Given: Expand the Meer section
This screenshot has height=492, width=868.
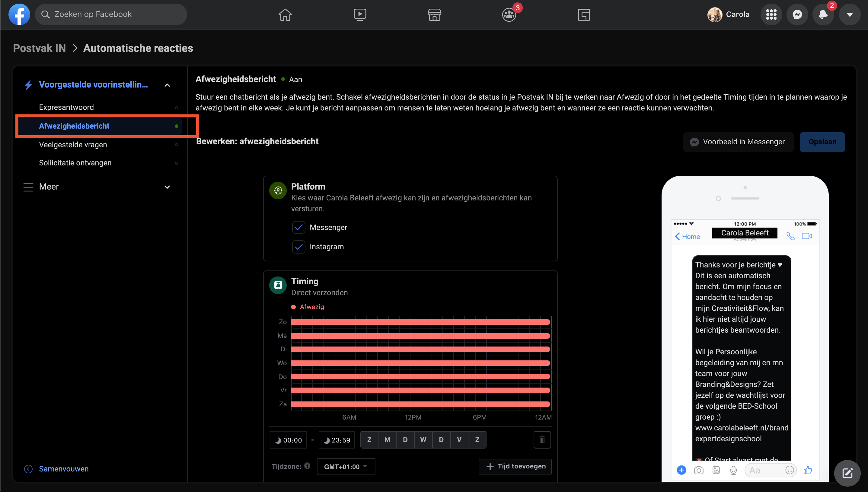Looking at the screenshot, I should pos(167,187).
